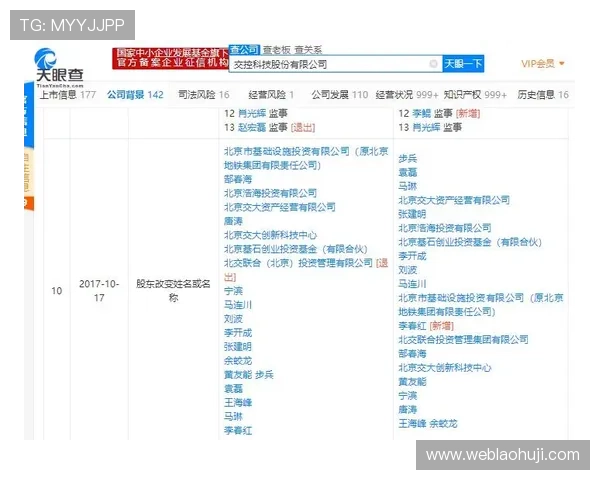Open 黄友能 link in left column

point(238,375)
